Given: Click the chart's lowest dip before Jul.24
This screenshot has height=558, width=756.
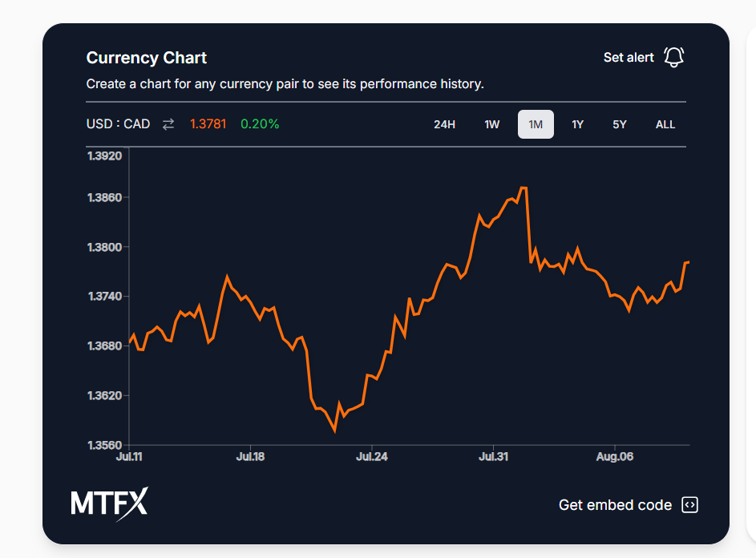Looking at the screenshot, I should coord(334,431).
